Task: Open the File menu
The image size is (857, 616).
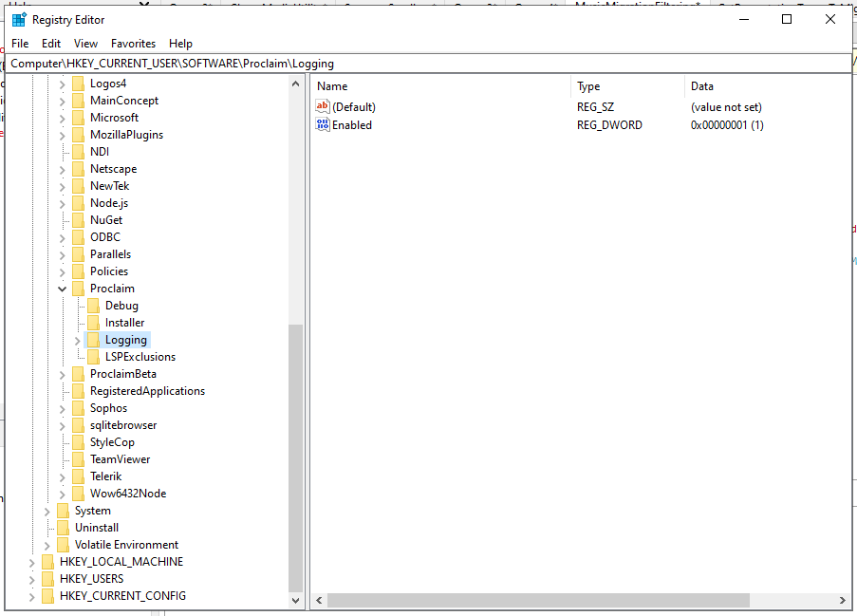Action: pyautogui.click(x=20, y=43)
